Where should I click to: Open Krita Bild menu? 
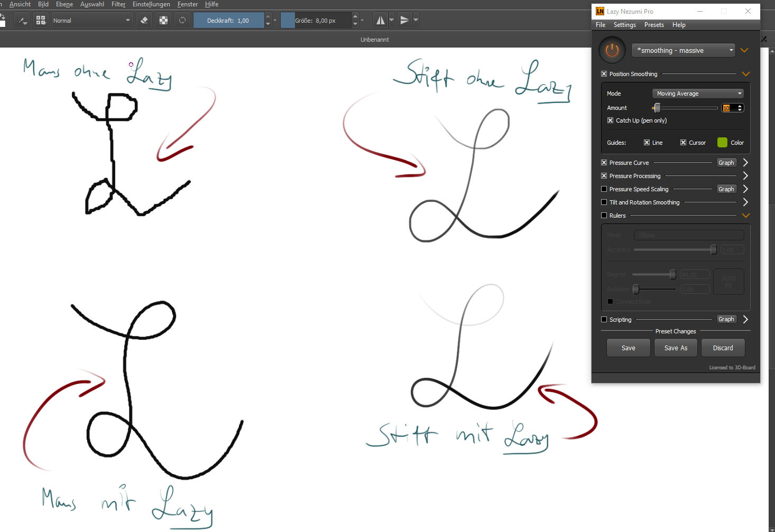click(x=43, y=4)
